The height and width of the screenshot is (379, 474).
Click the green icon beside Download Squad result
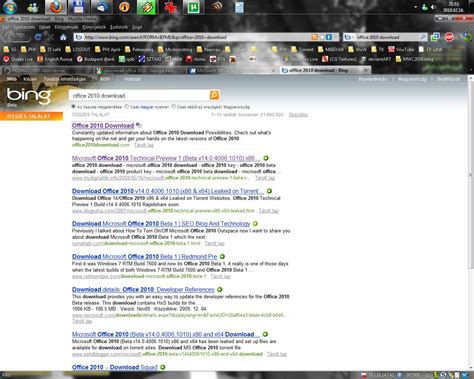163,367
